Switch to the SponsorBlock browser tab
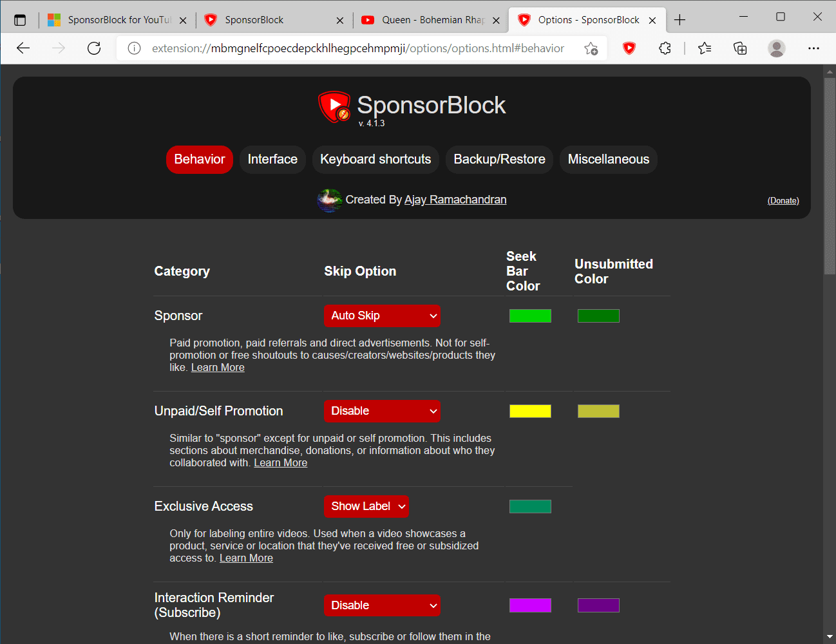 click(274, 20)
